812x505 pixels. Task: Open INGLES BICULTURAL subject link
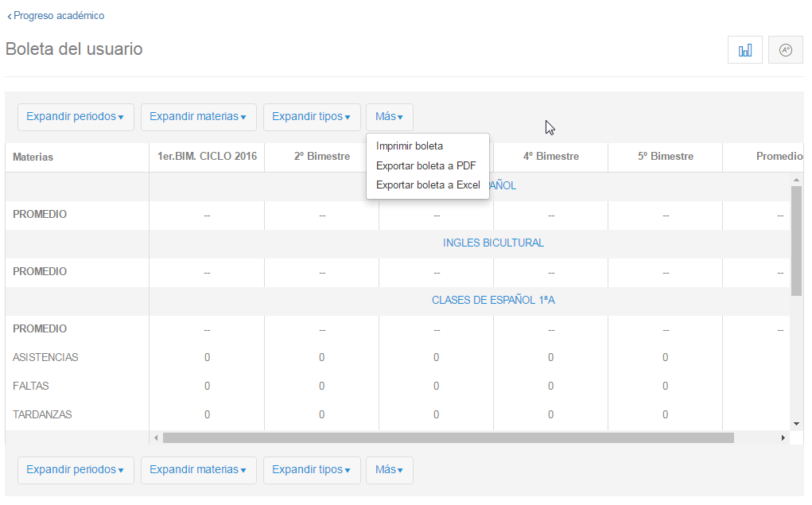click(x=493, y=243)
